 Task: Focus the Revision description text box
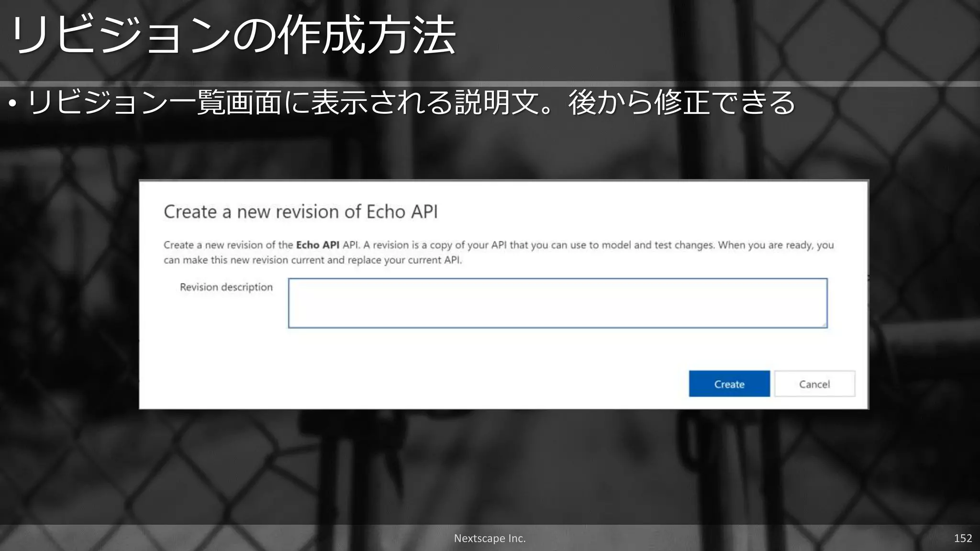(x=557, y=303)
